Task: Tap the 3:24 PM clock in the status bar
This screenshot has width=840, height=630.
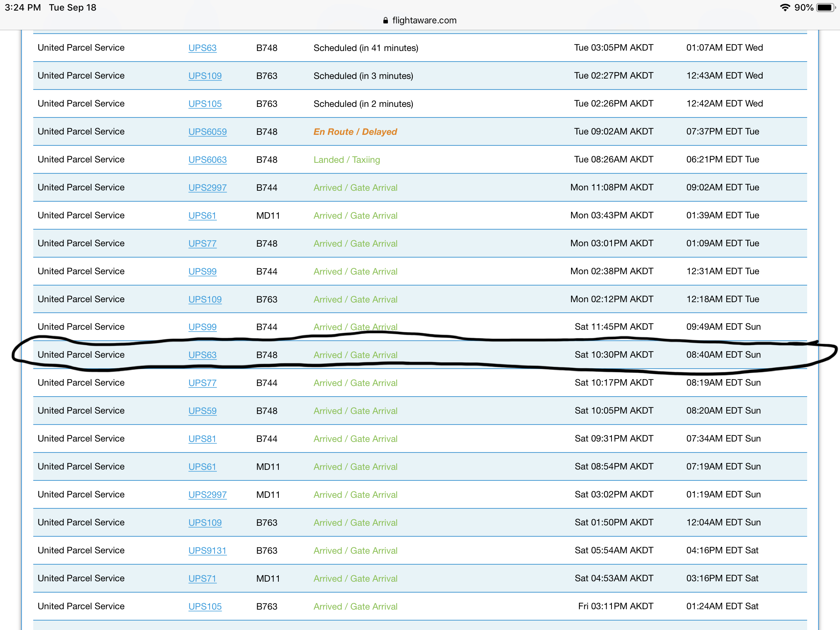Action: point(23,8)
